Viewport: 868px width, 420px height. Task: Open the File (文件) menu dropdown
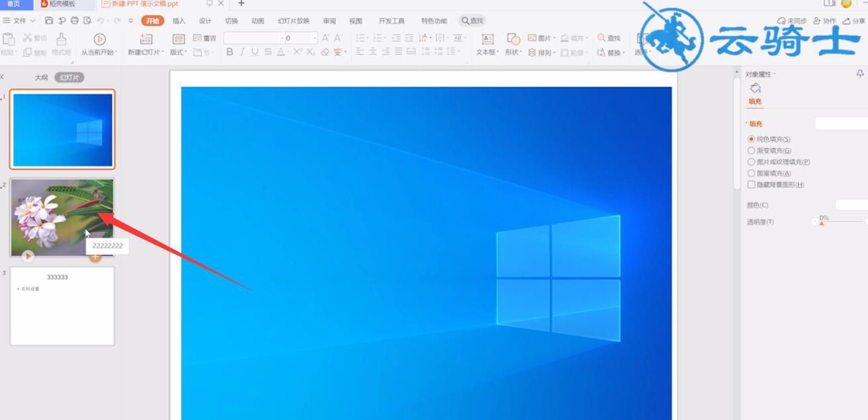[x=20, y=21]
